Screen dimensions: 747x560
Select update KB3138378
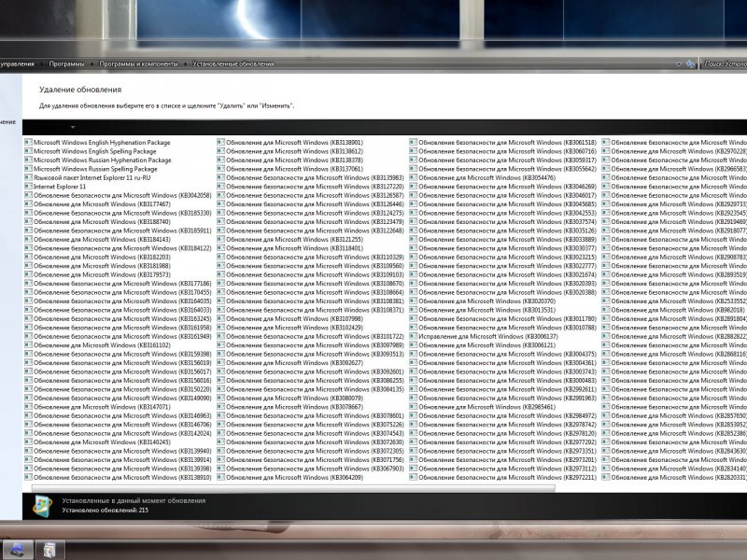290,160
